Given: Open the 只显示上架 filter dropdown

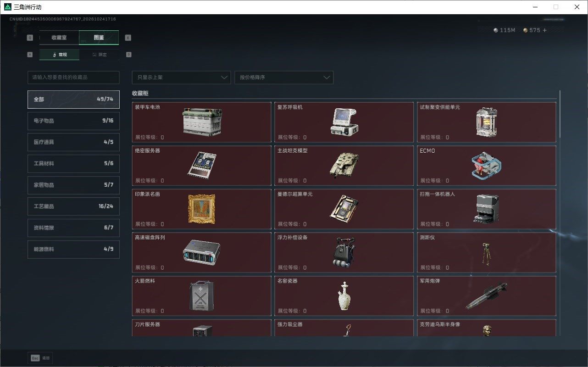Looking at the screenshot, I should pos(181,78).
